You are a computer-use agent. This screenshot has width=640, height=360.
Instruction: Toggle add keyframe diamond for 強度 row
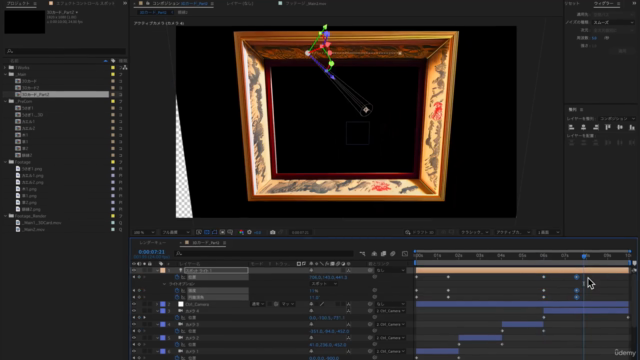(x=139, y=291)
